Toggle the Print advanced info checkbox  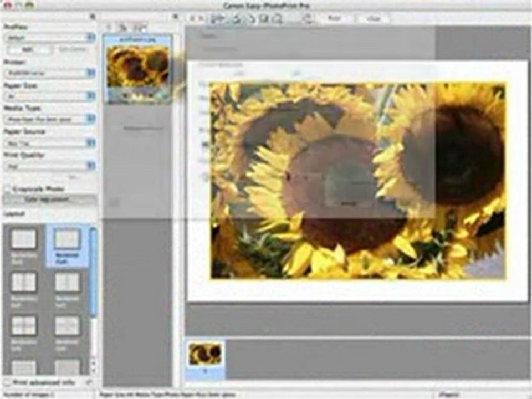pos(7,382)
